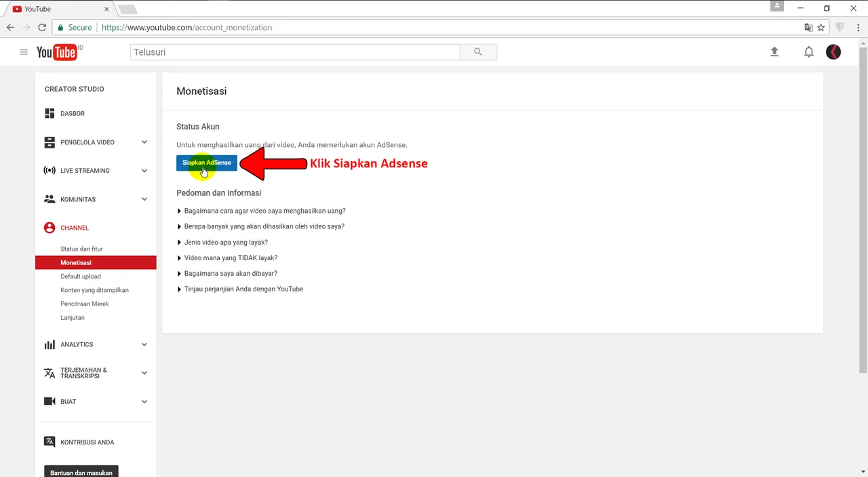The width and height of the screenshot is (868, 477).
Task: Open the CHANNEL section label
Action: pyautogui.click(x=75, y=228)
